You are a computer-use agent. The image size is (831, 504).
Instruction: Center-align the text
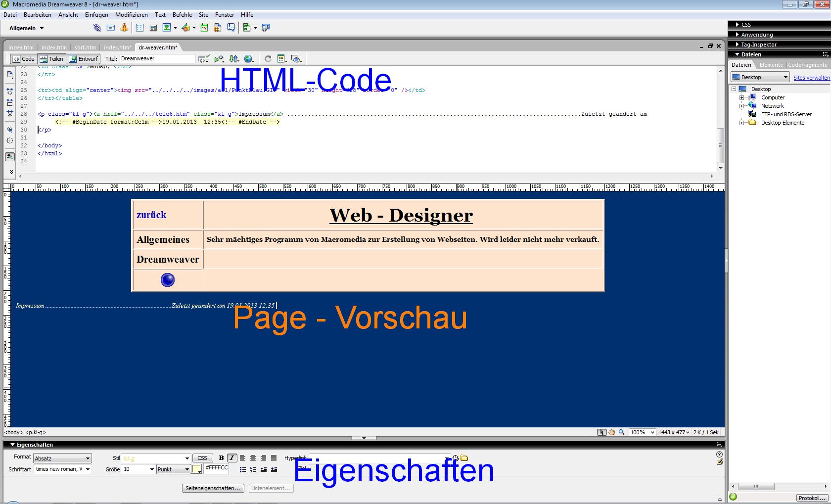[253, 458]
